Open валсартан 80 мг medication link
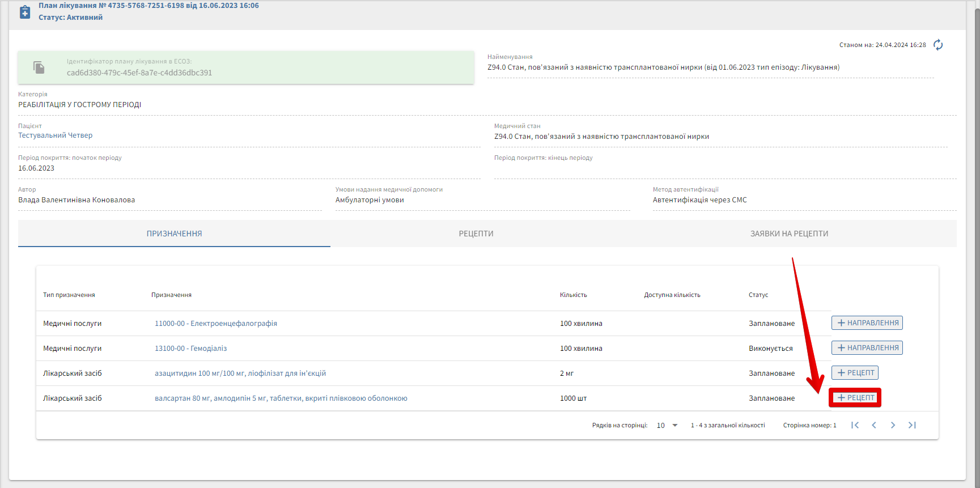This screenshot has width=980, height=488. click(281, 398)
